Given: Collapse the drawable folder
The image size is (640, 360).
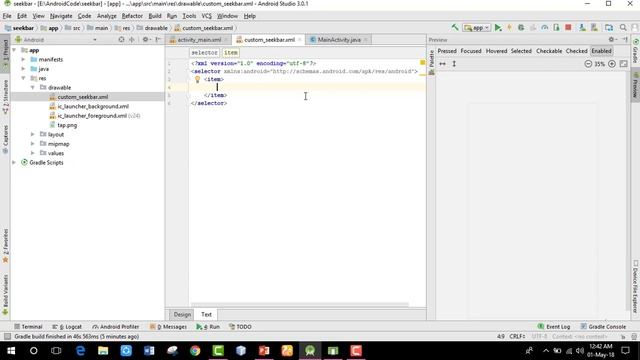Looking at the screenshot, I should pos(33,88).
